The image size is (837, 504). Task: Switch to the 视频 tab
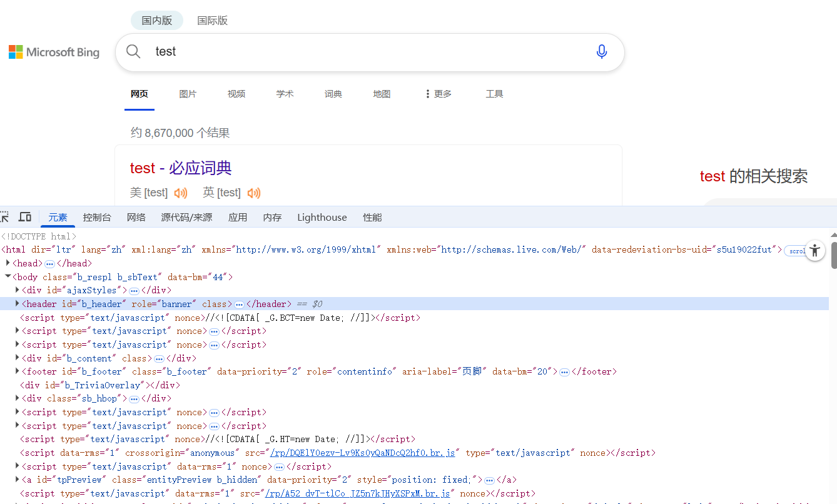236,94
